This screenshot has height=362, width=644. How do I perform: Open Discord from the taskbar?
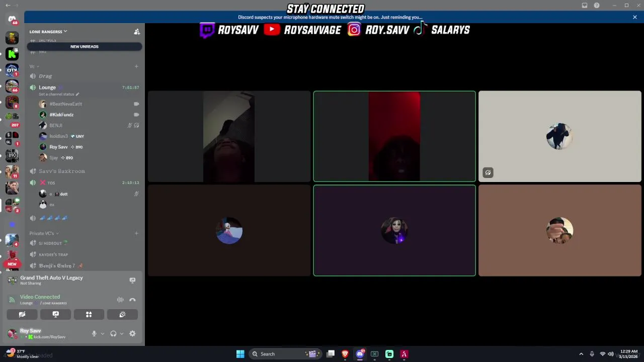(360, 354)
